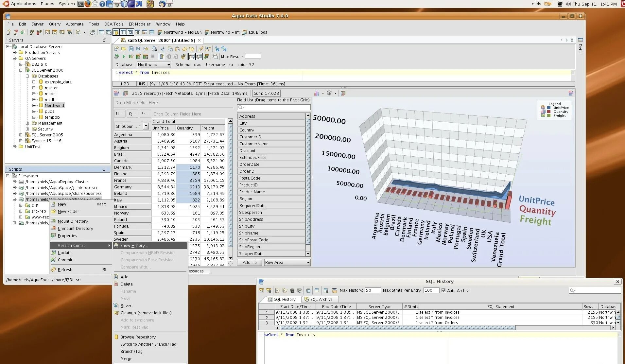Click the Quantity red legend swatch

click(x=549, y=112)
